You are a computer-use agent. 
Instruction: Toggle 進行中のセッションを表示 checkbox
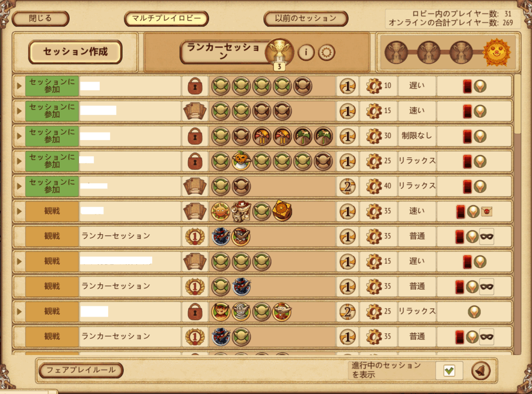[449, 371]
